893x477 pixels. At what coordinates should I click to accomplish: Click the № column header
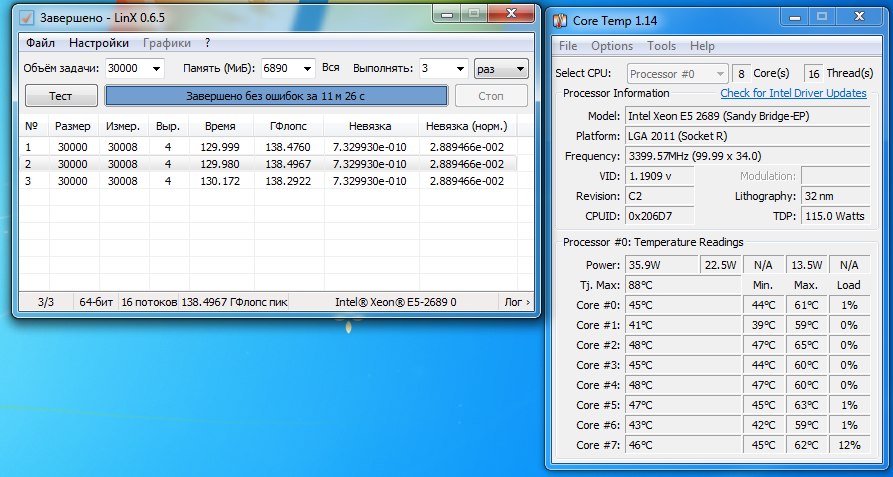34,126
